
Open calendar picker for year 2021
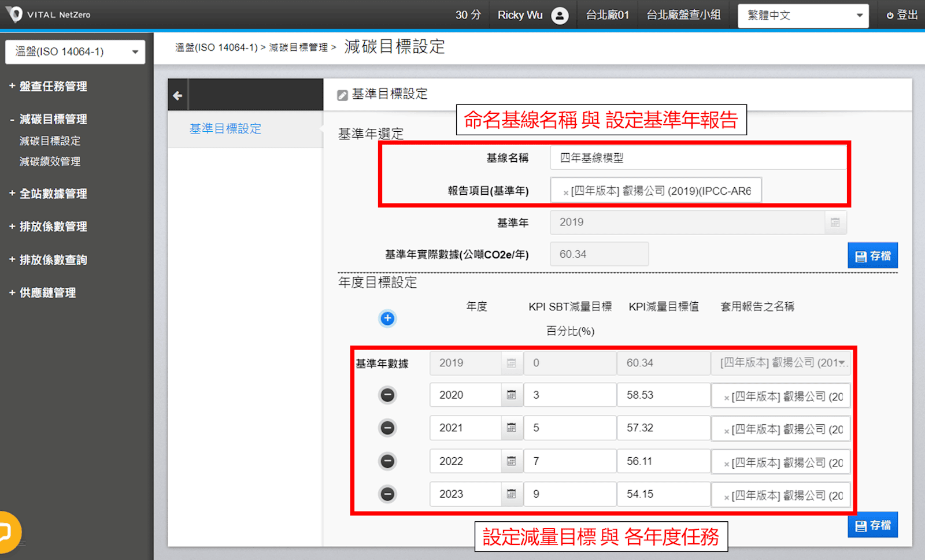(511, 428)
